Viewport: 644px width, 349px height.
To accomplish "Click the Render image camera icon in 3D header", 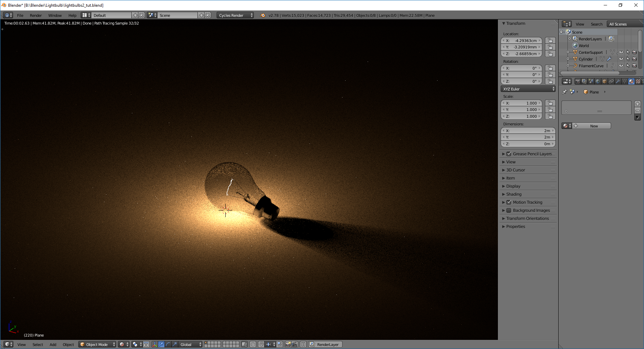I will [x=288, y=344].
